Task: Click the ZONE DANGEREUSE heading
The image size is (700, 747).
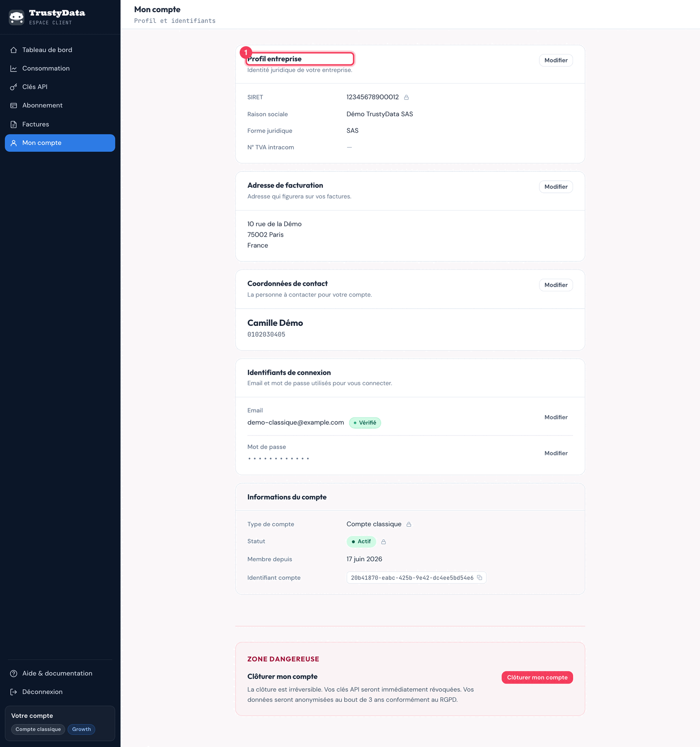Action: [x=283, y=659]
